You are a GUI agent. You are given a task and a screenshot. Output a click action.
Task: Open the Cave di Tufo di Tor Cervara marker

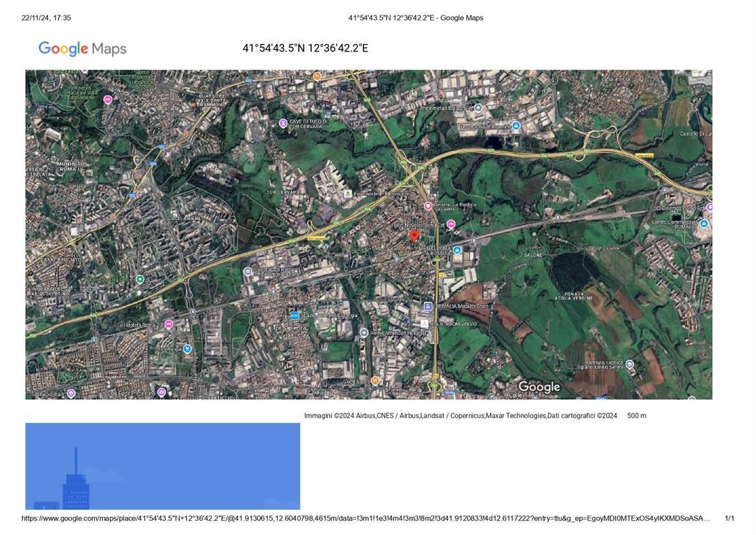pos(283,123)
